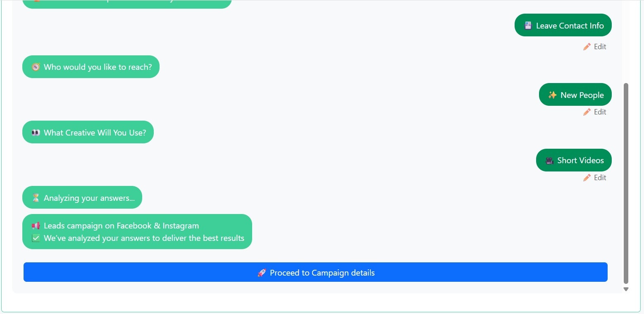This screenshot has width=644, height=314.
Task: Click the pencil icon beneath Short Videos
Action: (x=587, y=178)
